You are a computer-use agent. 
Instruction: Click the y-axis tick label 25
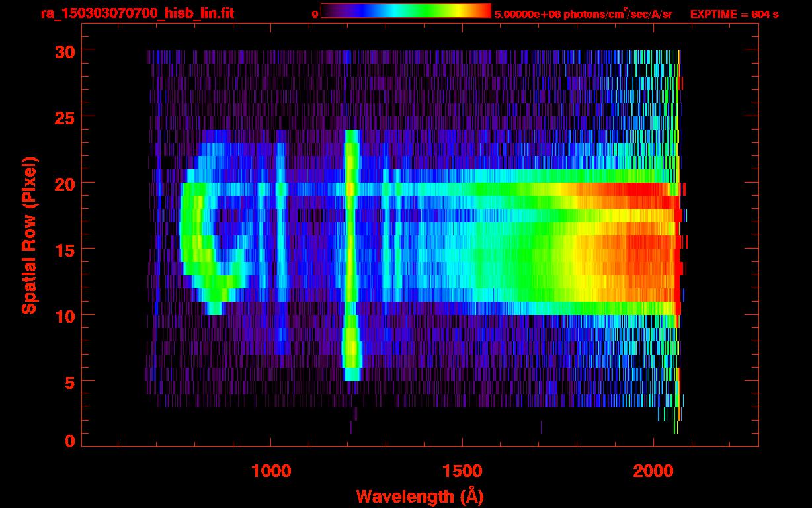[x=63, y=117]
